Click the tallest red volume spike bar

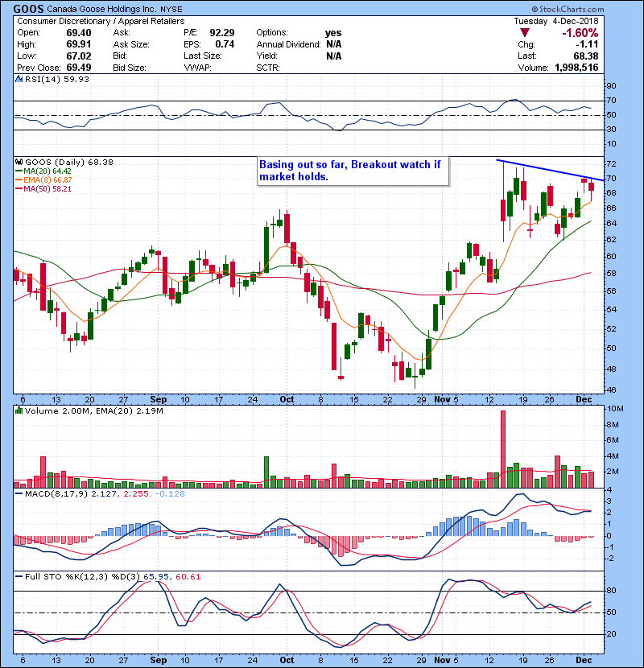[x=503, y=449]
